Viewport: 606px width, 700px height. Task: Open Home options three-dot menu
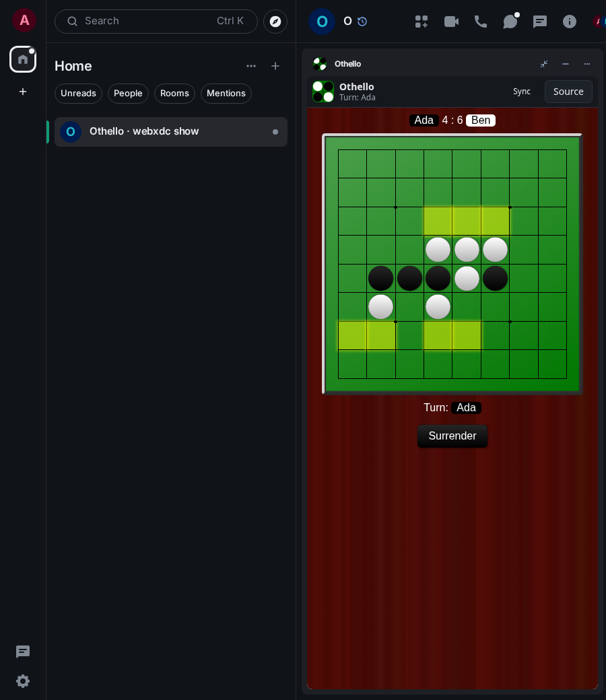pos(251,66)
